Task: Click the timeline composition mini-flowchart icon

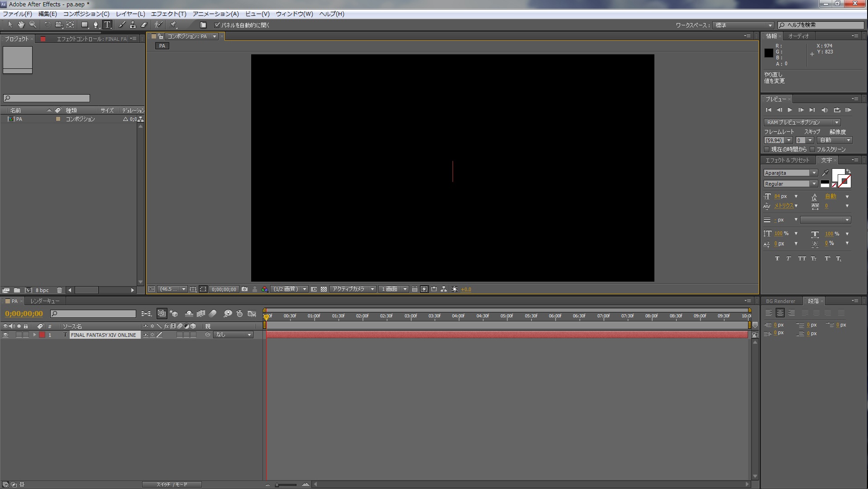Action: coord(146,313)
